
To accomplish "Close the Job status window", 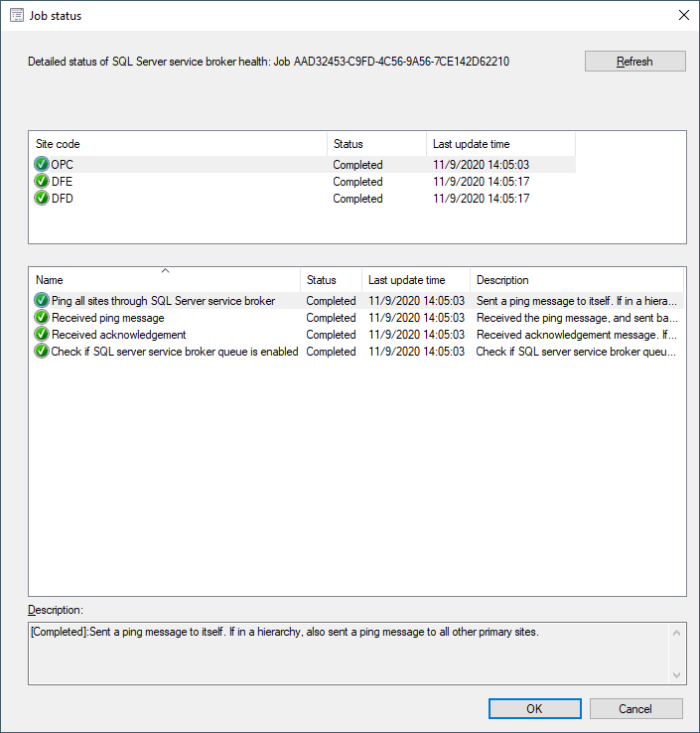I will [684, 15].
